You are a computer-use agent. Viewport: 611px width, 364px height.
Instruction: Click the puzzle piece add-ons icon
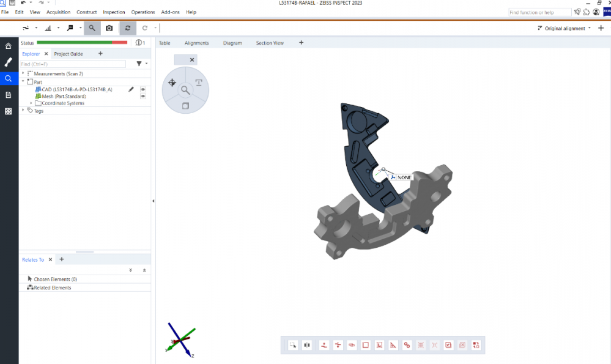[587, 12]
